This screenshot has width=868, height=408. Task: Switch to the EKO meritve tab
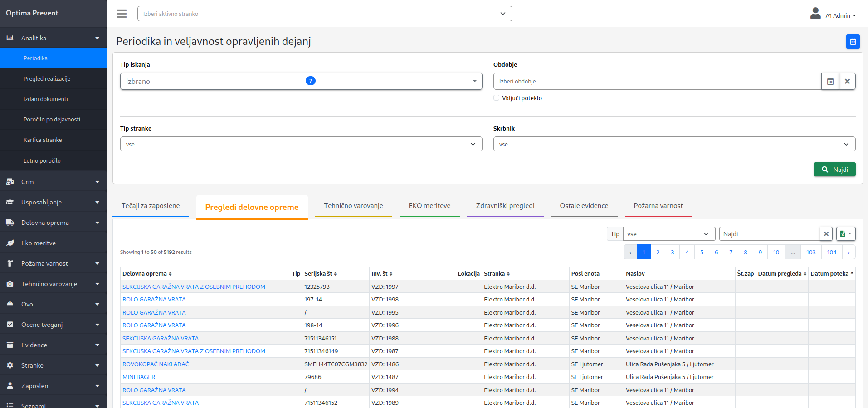pyautogui.click(x=429, y=205)
